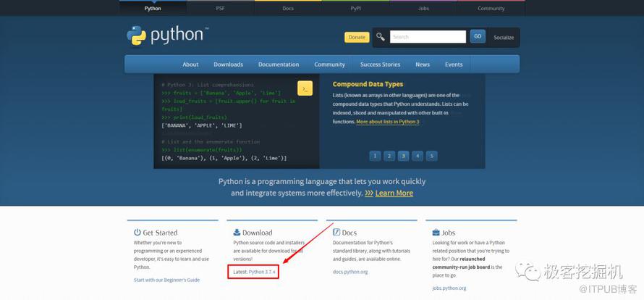The height and width of the screenshot is (300, 644).
Task: Click the Learn More link
Action: coord(394,193)
